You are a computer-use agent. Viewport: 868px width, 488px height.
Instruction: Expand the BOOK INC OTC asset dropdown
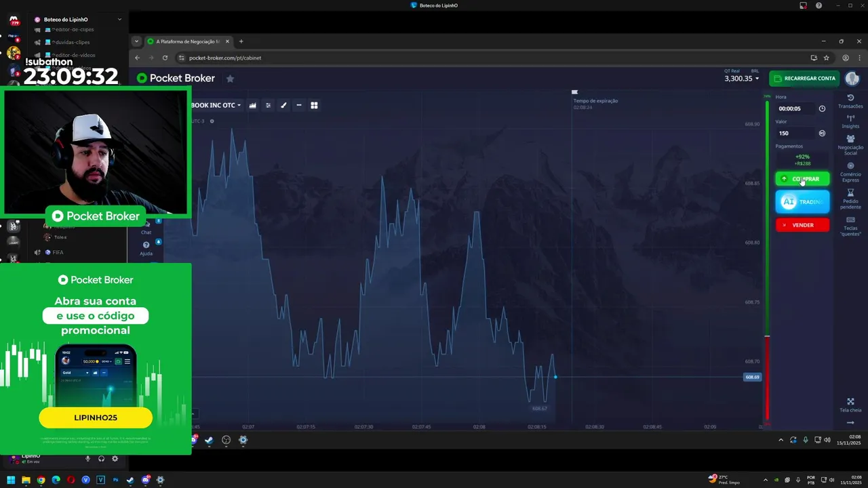click(x=216, y=105)
